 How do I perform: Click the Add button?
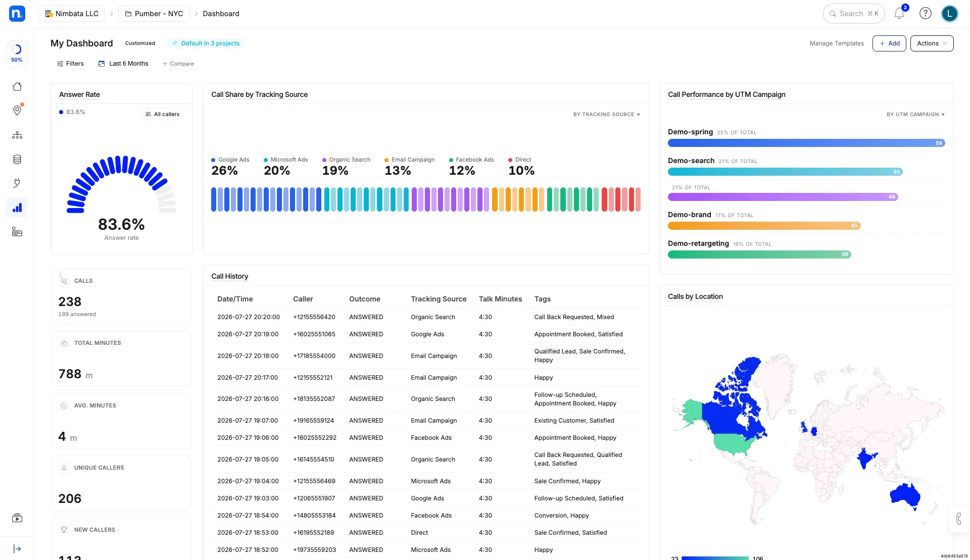pyautogui.click(x=889, y=43)
